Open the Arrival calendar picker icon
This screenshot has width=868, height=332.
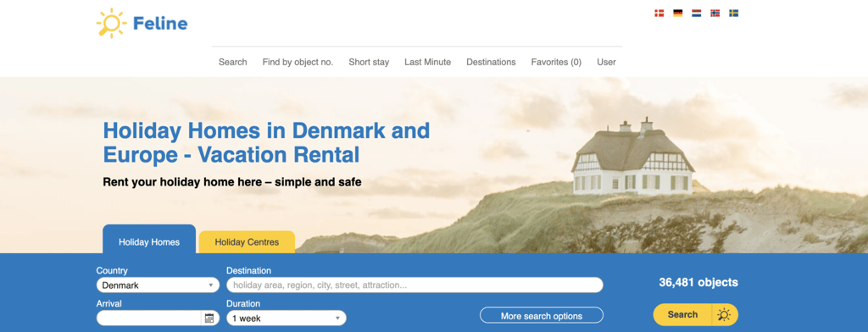click(x=209, y=318)
